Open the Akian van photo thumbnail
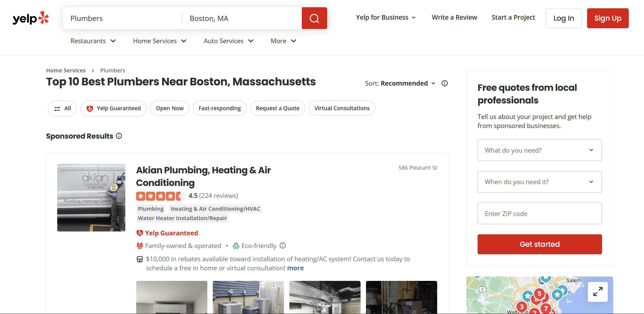Image resolution: width=644 pixels, height=314 pixels. (91, 198)
